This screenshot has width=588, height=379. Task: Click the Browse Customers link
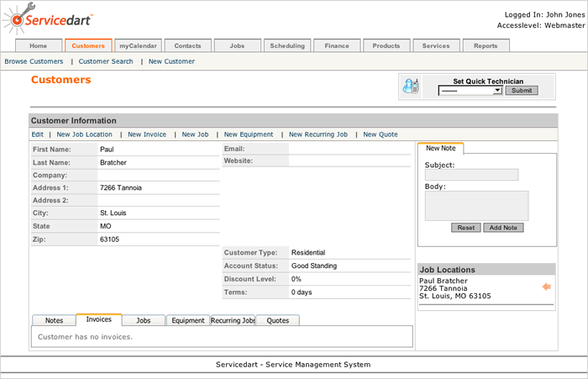(34, 61)
